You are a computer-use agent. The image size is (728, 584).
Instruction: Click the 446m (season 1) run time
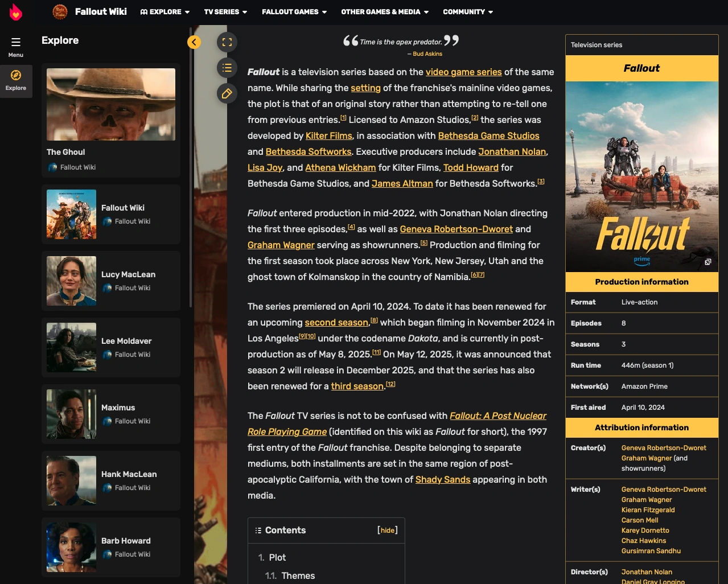(648, 365)
